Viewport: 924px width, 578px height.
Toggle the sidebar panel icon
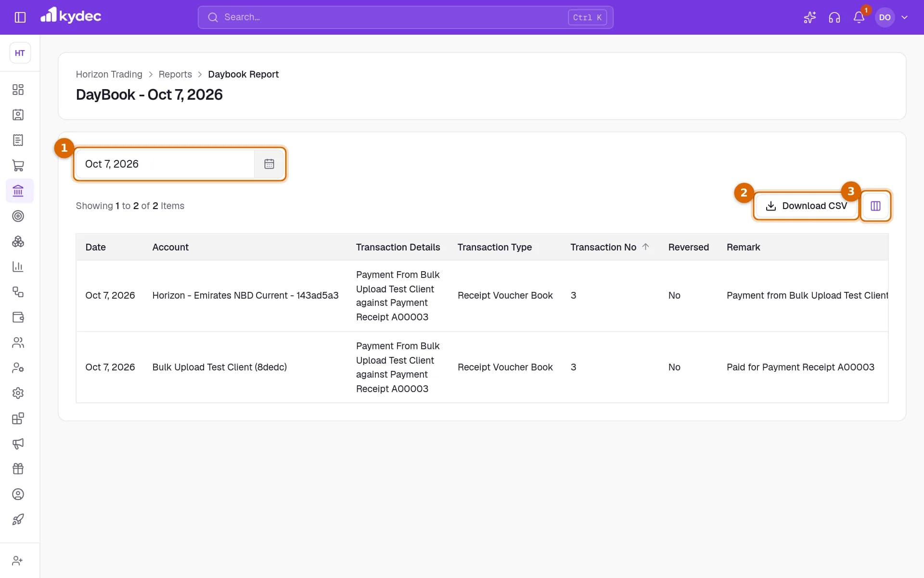click(20, 17)
